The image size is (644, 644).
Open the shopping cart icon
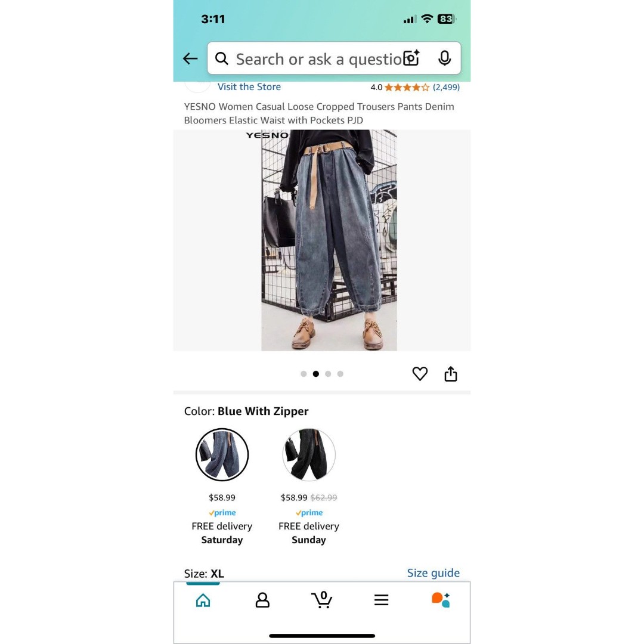click(x=321, y=600)
